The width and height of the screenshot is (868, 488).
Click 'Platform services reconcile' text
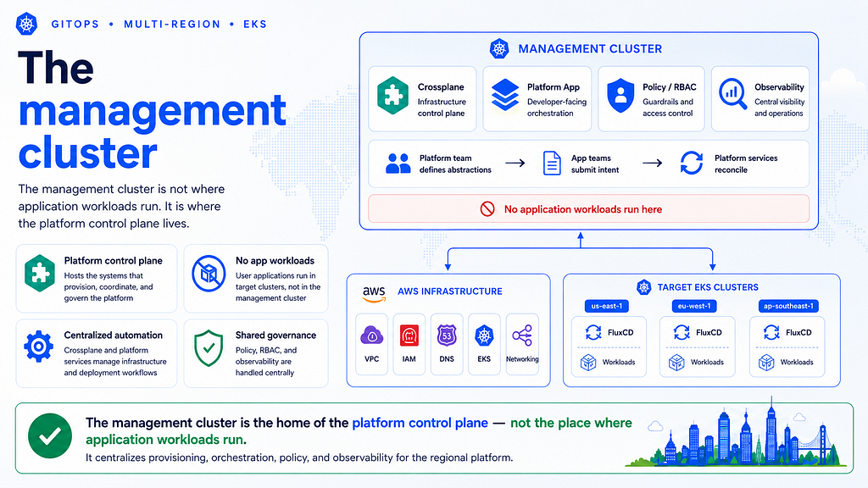(x=746, y=164)
